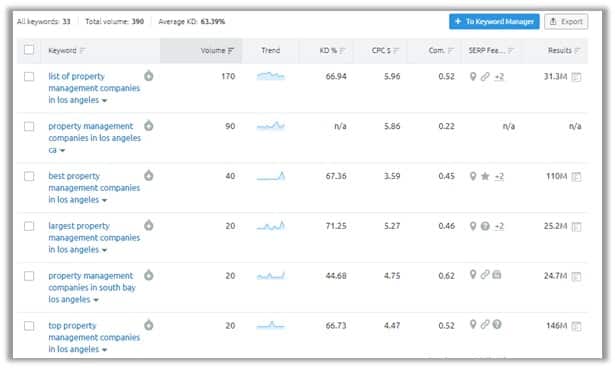
Task: Click the add icon beside 'south bay los angeles' keyword
Action: [x=149, y=275]
